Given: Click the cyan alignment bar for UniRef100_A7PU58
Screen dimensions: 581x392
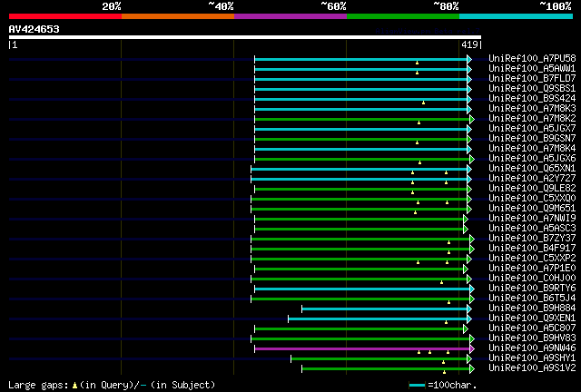Looking at the screenshot, I should click(361, 59).
